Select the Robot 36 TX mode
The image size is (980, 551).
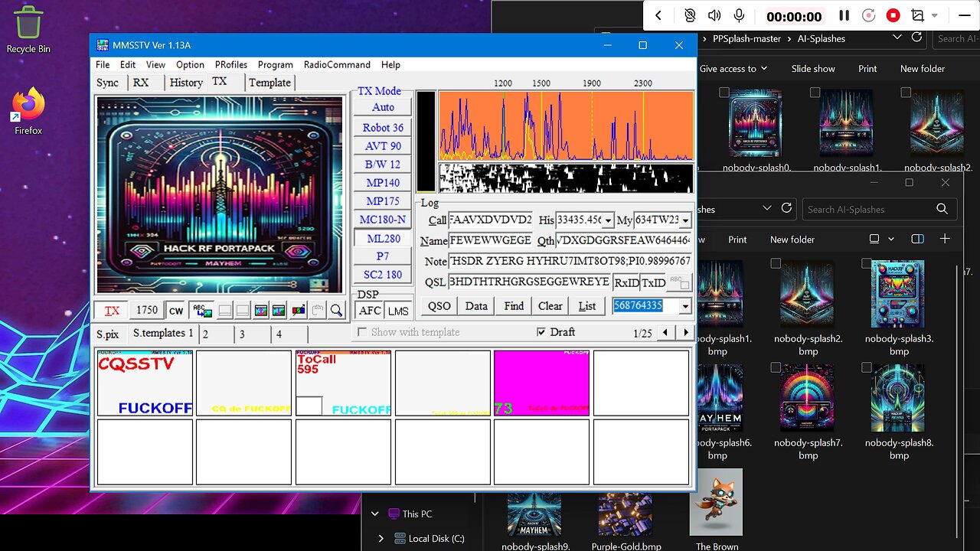(x=383, y=128)
